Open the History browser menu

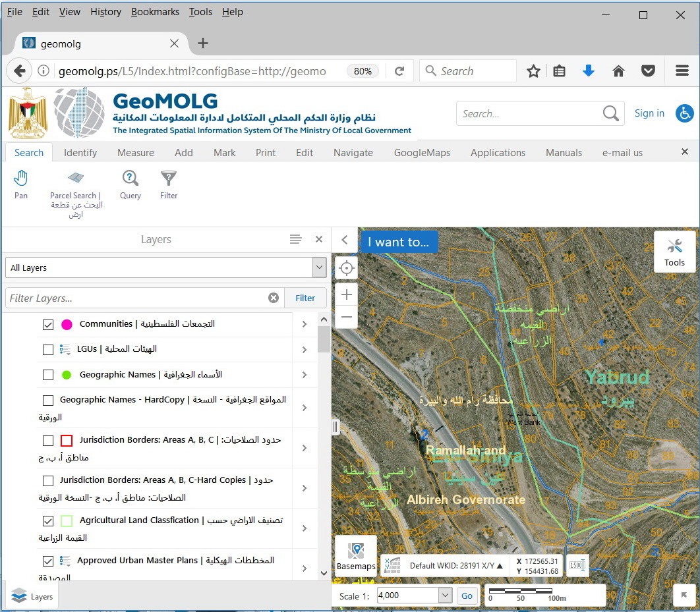pyautogui.click(x=106, y=12)
